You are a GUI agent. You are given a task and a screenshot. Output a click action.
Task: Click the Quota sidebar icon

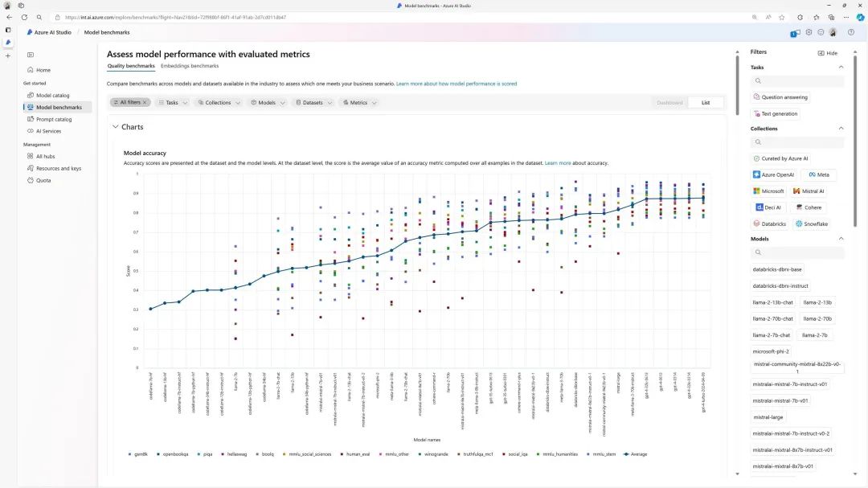[x=31, y=180]
